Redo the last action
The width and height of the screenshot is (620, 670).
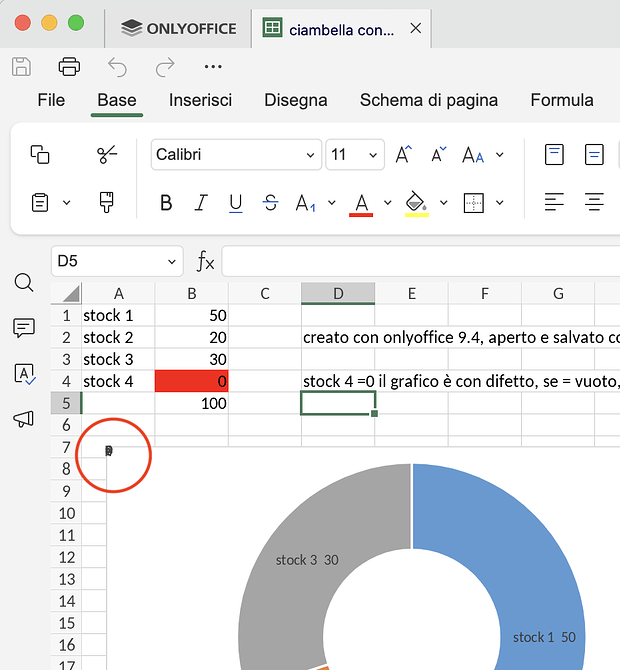coord(165,67)
